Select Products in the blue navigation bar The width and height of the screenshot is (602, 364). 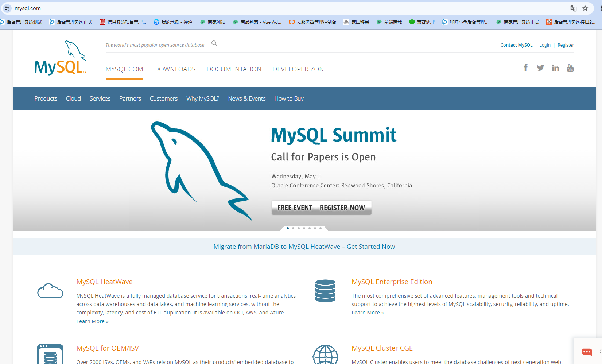pos(46,98)
